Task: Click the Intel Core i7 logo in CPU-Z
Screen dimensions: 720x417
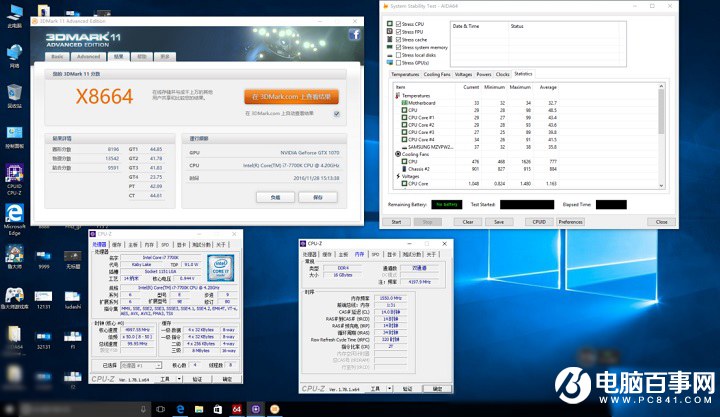Action: point(220,268)
